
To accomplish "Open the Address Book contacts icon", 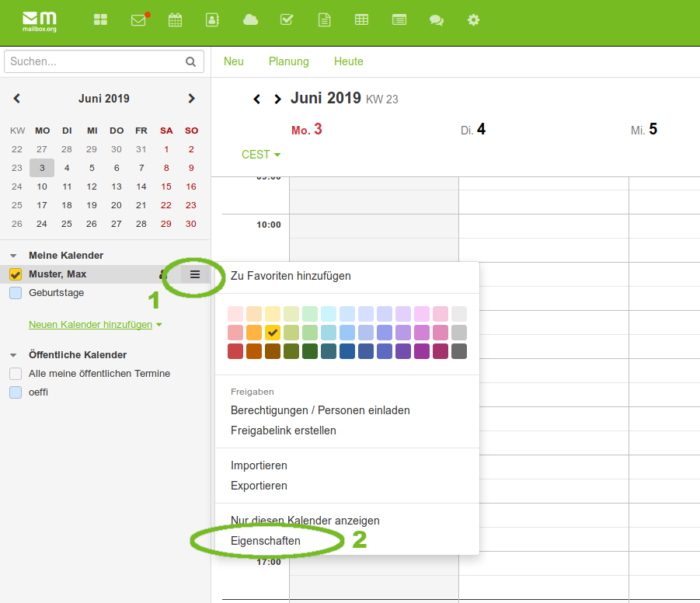I will (212, 19).
